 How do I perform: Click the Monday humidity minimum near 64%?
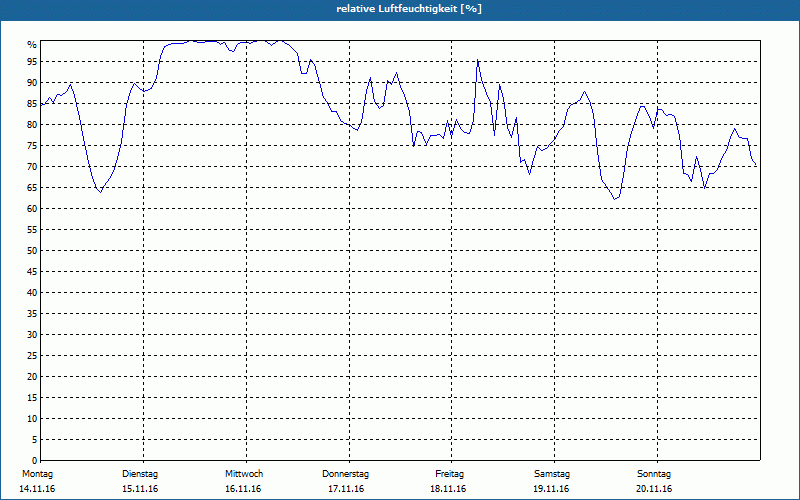point(101,192)
